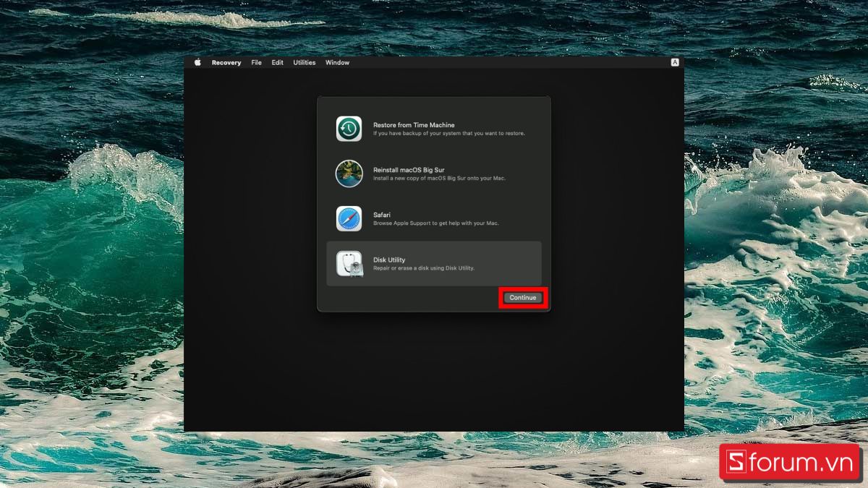Open the Apple logo menu
The height and width of the screenshot is (488, 868).
tap(197, 63)
